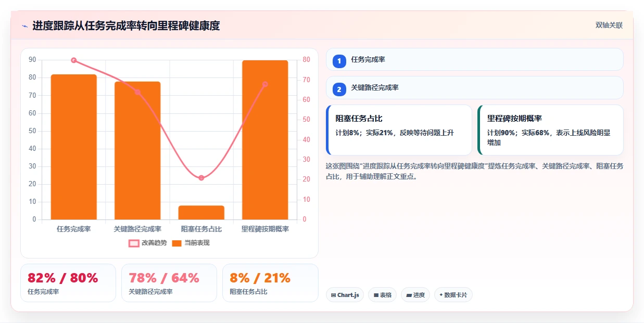Click text 计划8%；实际21%，反映等待问题上升
Viewport: 644px width, 323px height.
click(395, 133)
